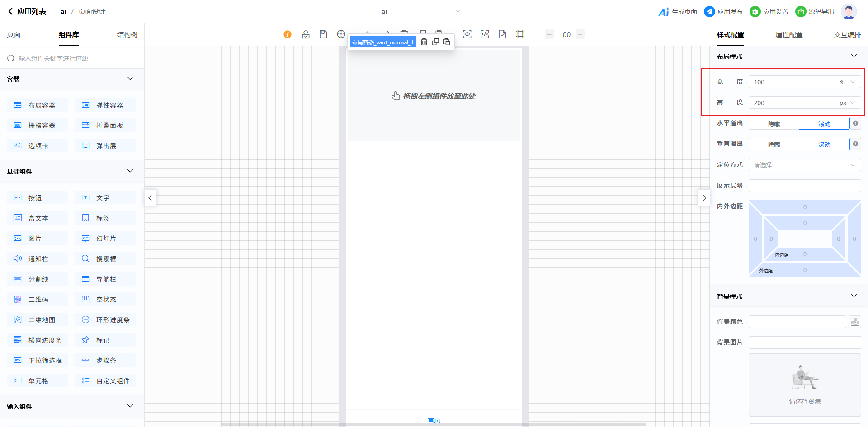Click the artboard frame icon in toolbar
Viewport: 868px width, 427px height.
[x=520, y=34]
